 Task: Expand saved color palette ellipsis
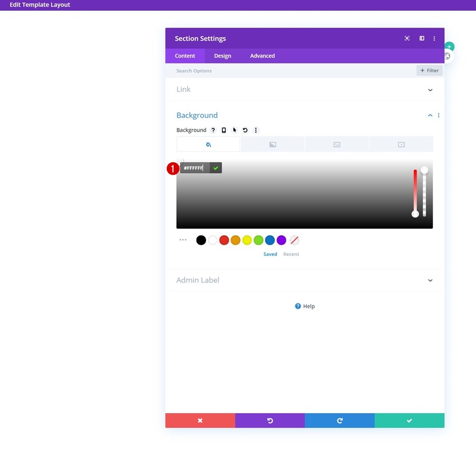[x=183, y=240]
